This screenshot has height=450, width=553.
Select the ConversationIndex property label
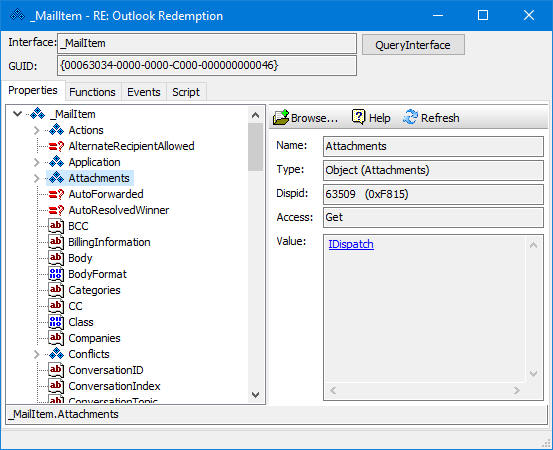tap(114, 386)
